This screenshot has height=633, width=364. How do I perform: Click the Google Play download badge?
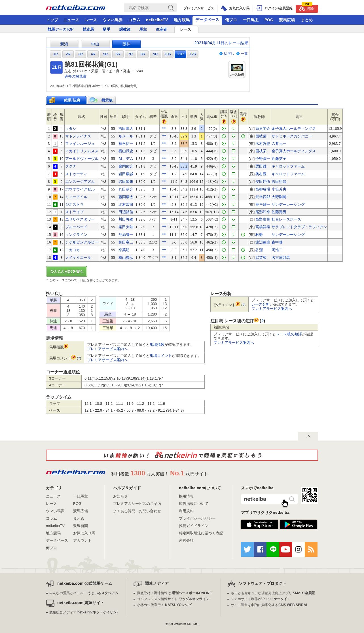point(299,524)
